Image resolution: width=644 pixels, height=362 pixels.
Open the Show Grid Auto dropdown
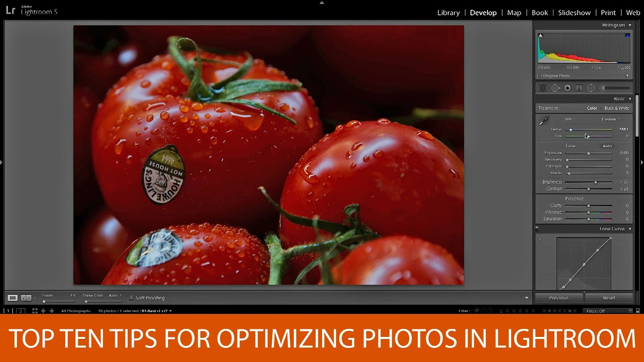click(x=115, y=296)
